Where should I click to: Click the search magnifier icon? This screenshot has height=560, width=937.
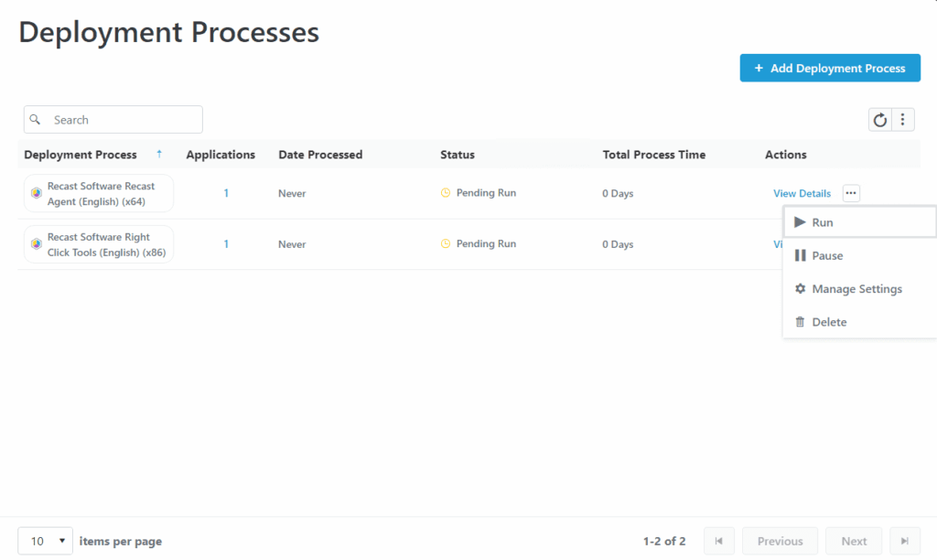pos(35,119)
